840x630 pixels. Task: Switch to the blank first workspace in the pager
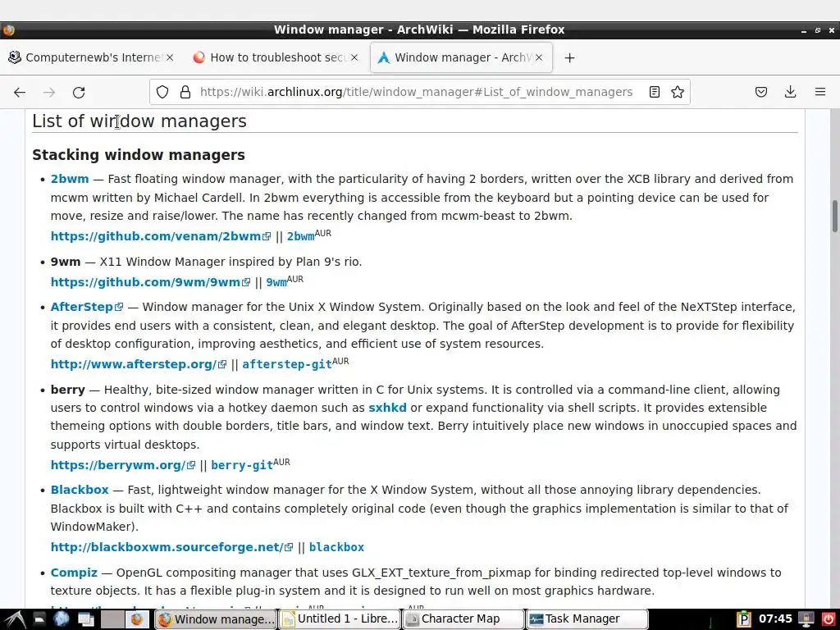pyautogui.click(x=112, y=619)
